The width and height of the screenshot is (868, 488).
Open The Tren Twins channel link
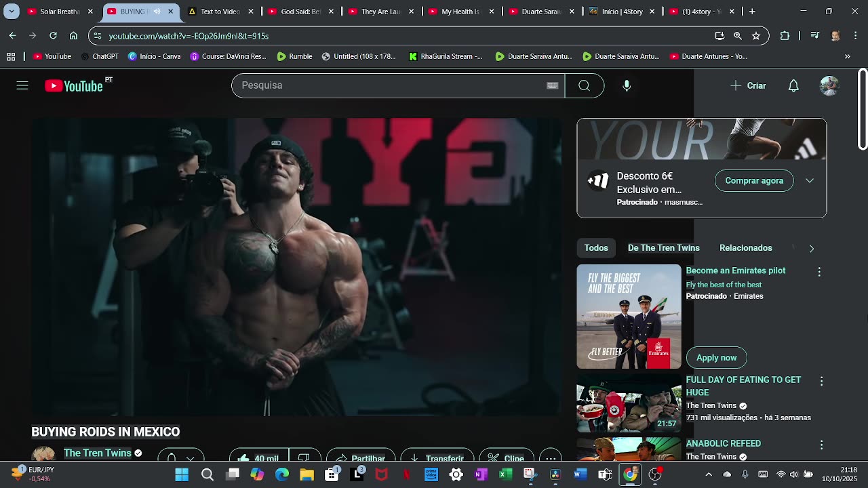click(x=98, y=453)
